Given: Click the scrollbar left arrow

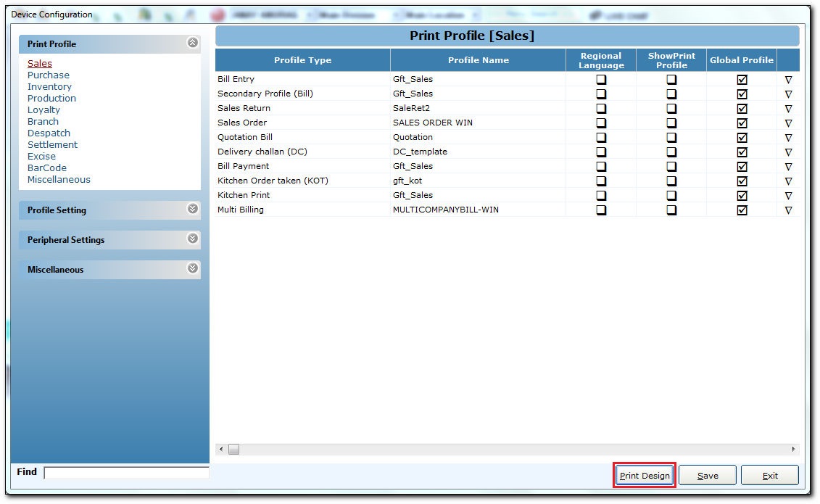Looking at the screenshot, I should 221,450.
